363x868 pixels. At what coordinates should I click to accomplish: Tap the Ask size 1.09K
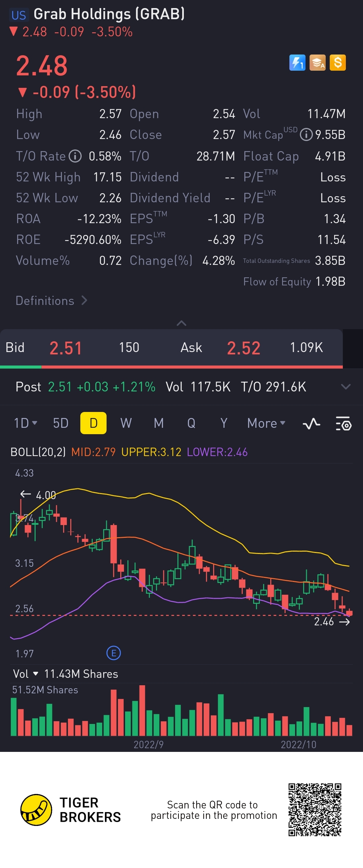pyautogui.click(x=307, y=347)
